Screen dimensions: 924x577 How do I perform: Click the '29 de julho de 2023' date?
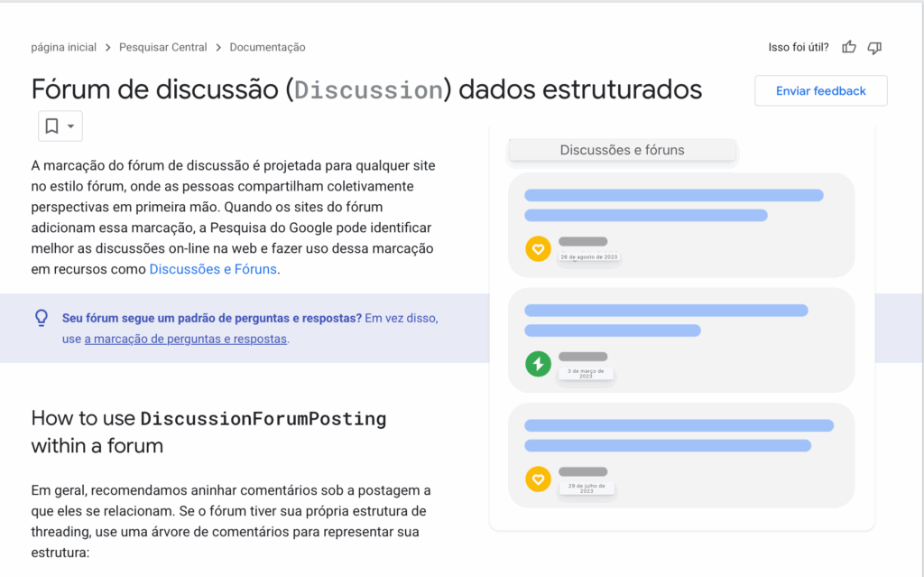(x=586, y=488)
